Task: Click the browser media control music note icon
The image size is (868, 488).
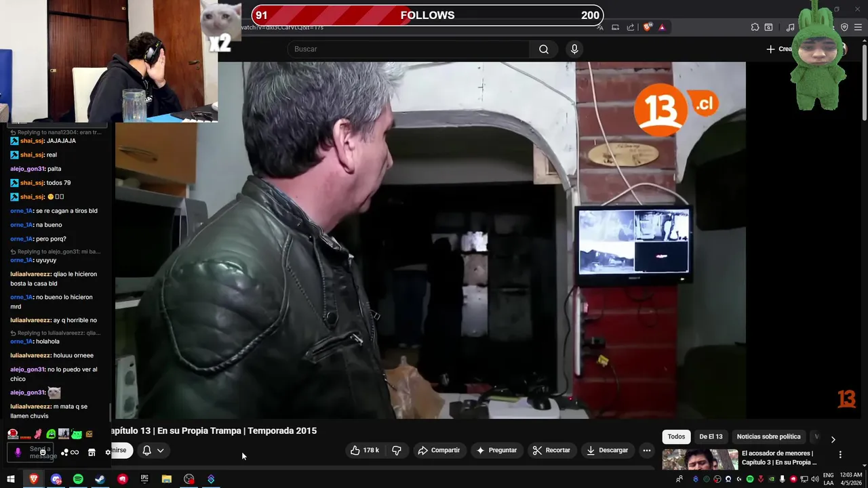Action: pyautogui.click(x=790, y=27)
